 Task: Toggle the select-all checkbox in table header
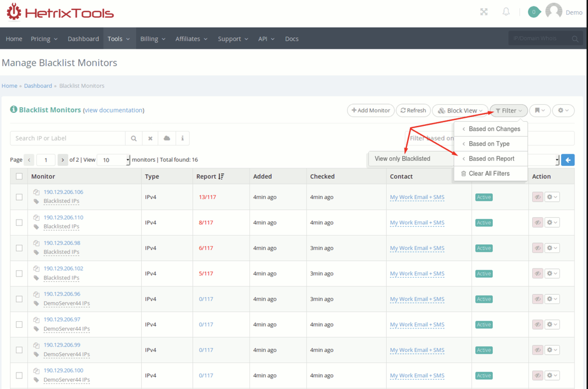click(x=19, y=177)
